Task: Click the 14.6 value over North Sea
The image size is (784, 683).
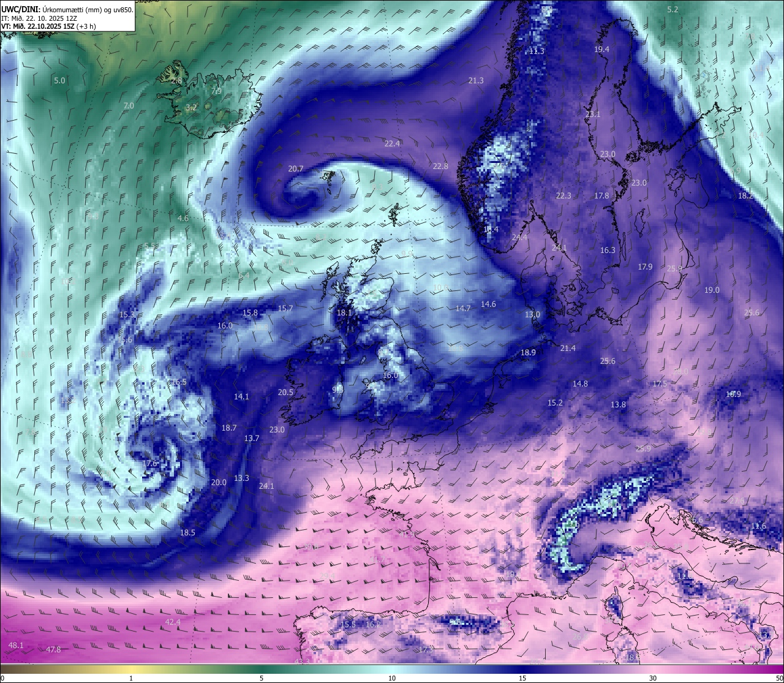Action: [x=488, y=304]
